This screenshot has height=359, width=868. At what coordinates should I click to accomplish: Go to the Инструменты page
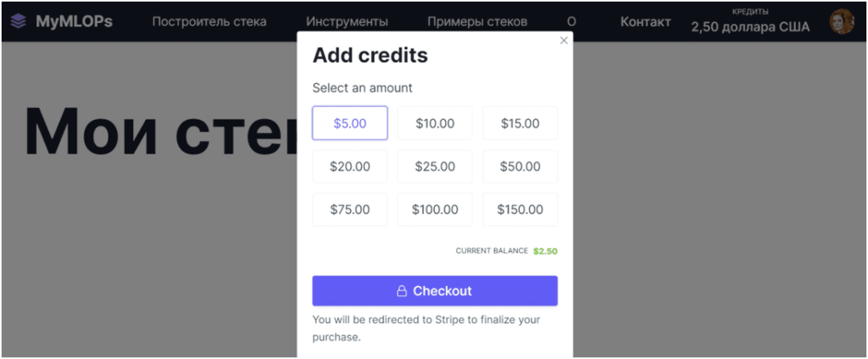click(x=347, y=22)
